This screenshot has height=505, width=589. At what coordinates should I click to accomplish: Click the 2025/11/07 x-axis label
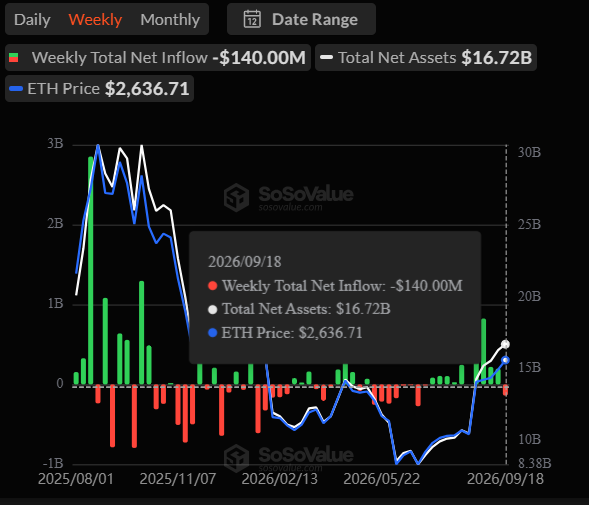[x=178, y=479]
